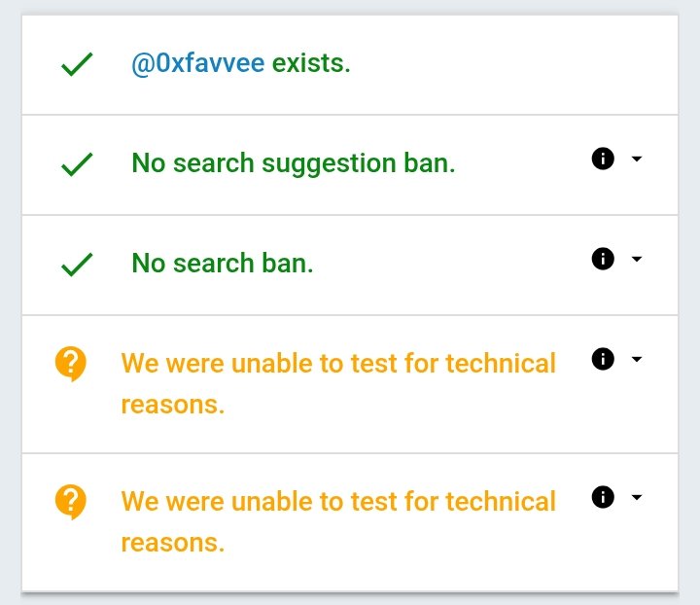Click info icon on last untested row

(x=603, y=497)
